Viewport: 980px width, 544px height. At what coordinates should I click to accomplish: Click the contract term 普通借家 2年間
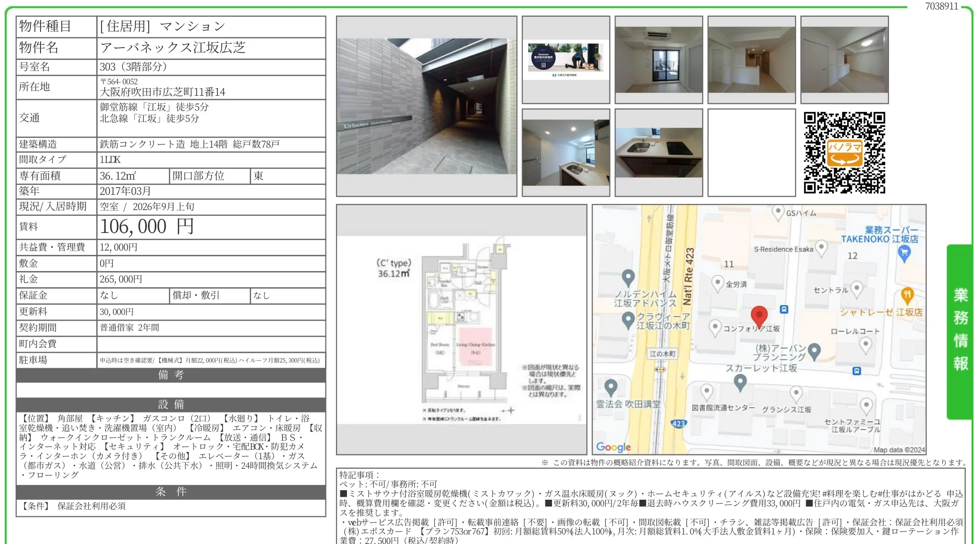point(130,328)
